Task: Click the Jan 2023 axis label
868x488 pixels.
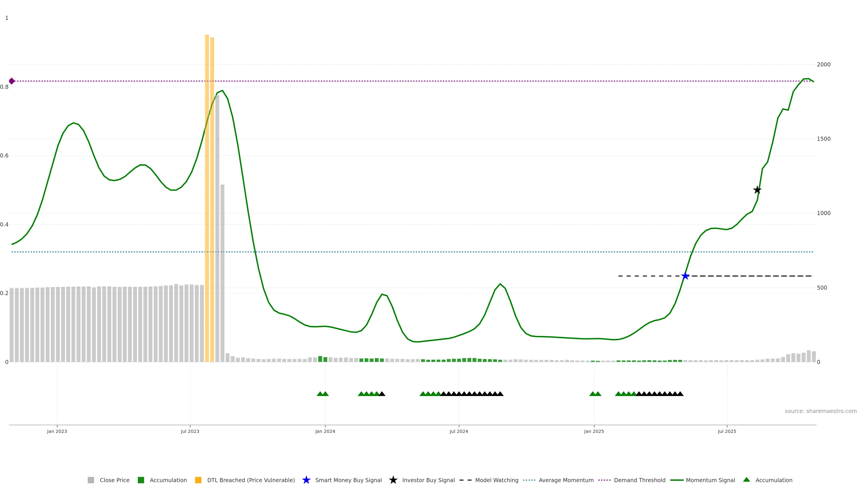Action: point(57,431)
